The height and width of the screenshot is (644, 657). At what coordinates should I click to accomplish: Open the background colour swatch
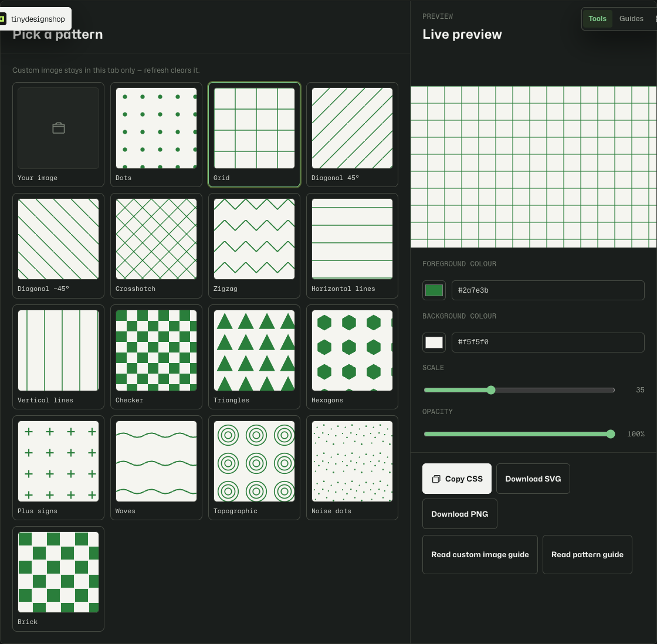point(434,343)
